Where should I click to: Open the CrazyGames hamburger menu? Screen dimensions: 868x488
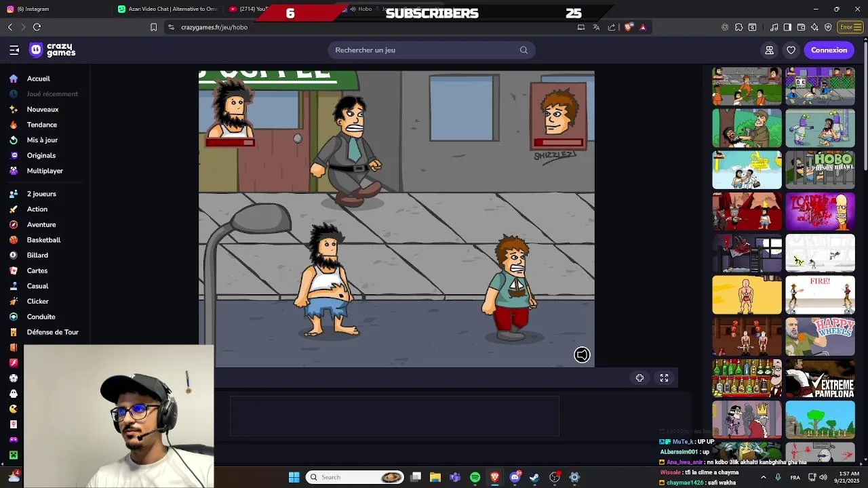click(x=14, y=50)
